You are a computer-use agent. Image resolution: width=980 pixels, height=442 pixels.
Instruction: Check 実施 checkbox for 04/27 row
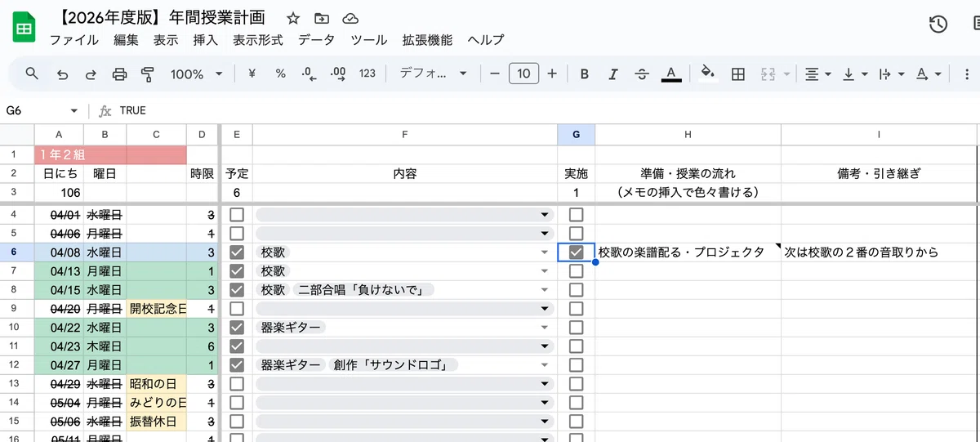(x=577, y=365)
